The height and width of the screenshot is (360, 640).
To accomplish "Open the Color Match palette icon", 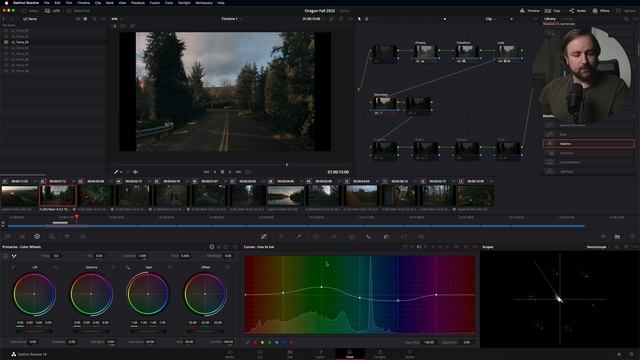I will coord(22,236).
